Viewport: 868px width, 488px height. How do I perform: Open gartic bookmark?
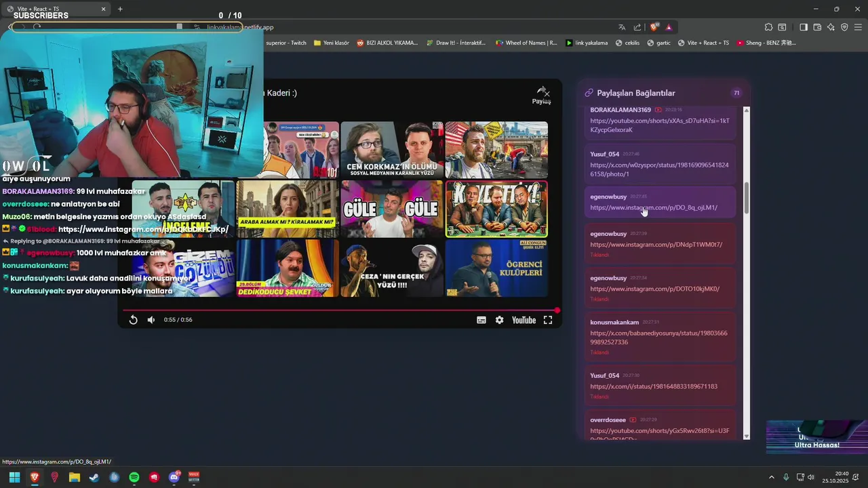pyautogui.click(x=658, y=43)
